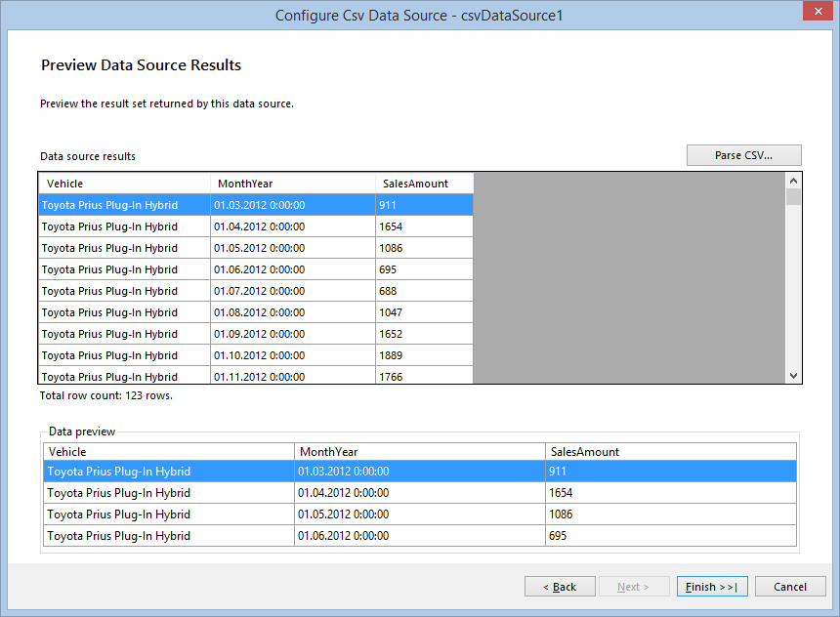Select results cell 01.06.2012 0:00:00
Image resolution: width=840 pixels, height=617 pixels.
293,269
